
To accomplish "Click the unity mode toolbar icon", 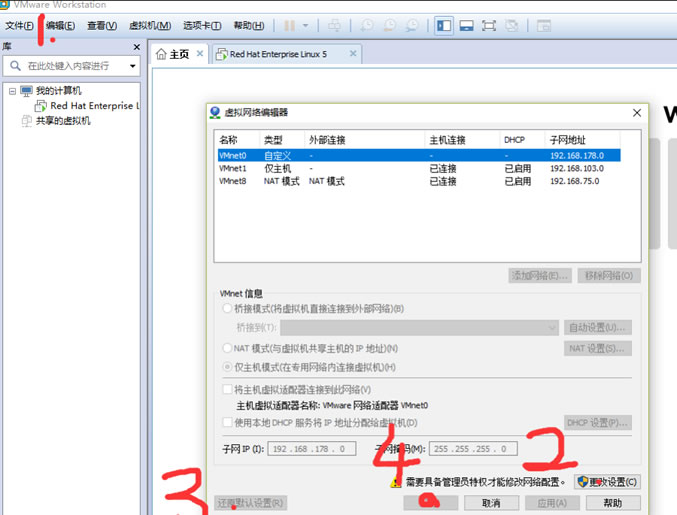I will pos(512,26).
